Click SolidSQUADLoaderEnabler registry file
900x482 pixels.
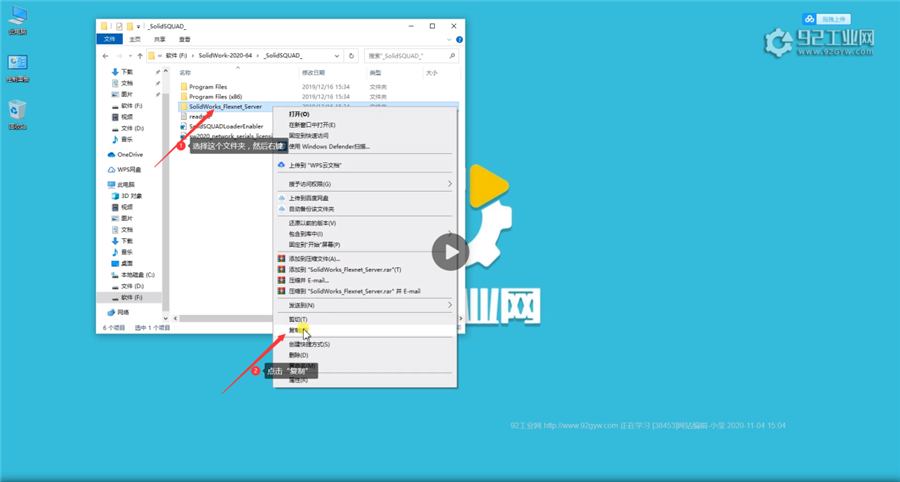click(x=222, y=126)
